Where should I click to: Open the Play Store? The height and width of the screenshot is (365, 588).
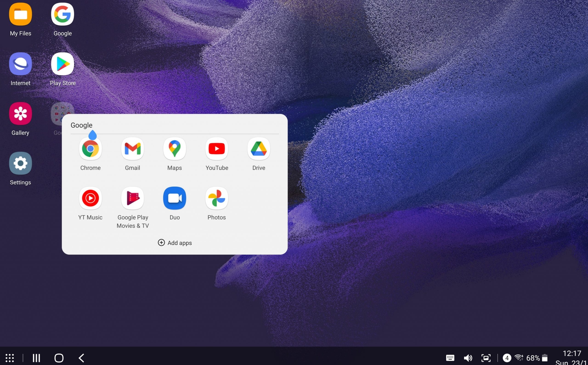tap(62, 64)
